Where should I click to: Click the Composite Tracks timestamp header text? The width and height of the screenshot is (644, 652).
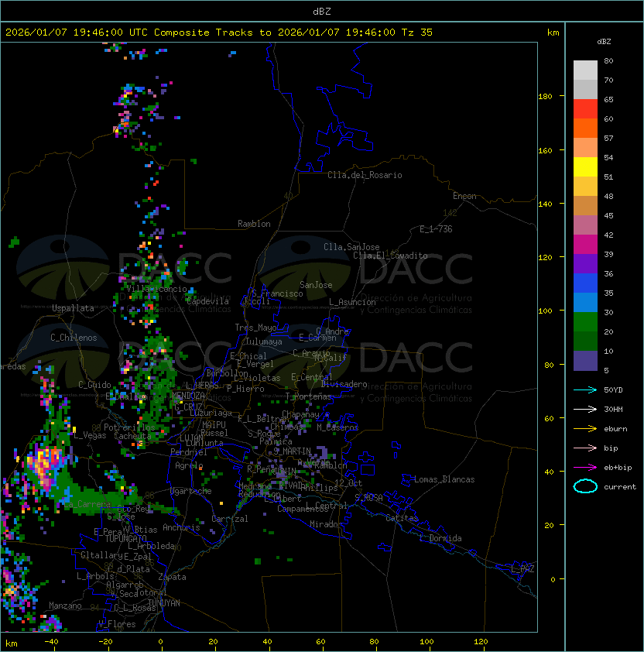tap(219, 33)
